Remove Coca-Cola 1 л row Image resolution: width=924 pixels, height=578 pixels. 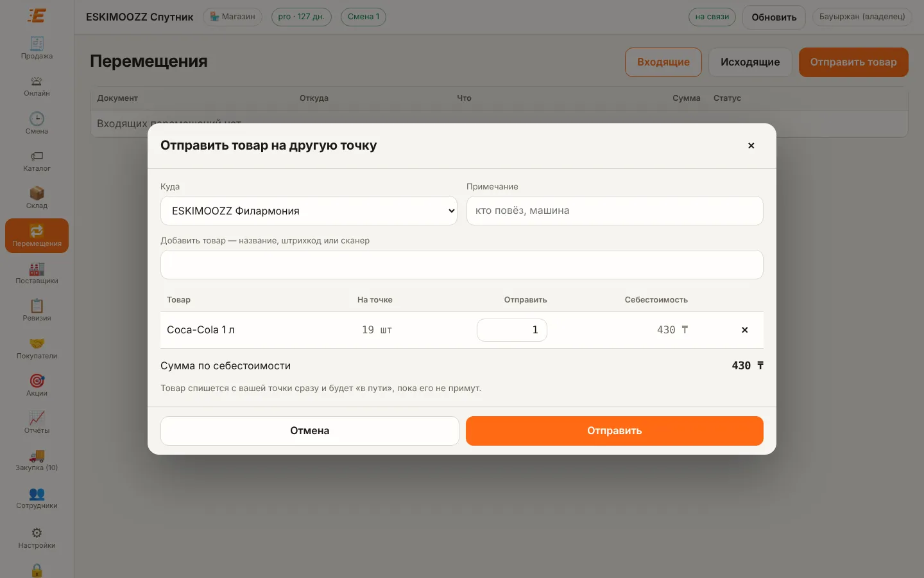pos(744,330)
